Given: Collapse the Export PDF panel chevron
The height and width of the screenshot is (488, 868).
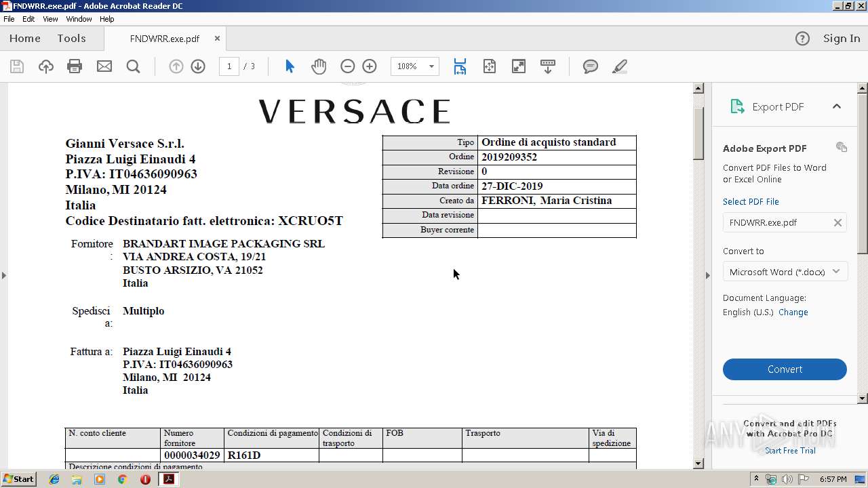Looking at the screenshot, I should (x=837, y=106).
